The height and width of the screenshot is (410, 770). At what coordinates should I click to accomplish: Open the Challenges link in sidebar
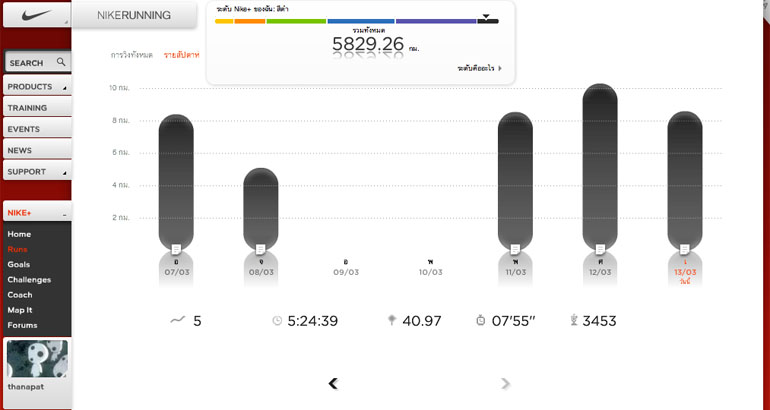(29, 279)
